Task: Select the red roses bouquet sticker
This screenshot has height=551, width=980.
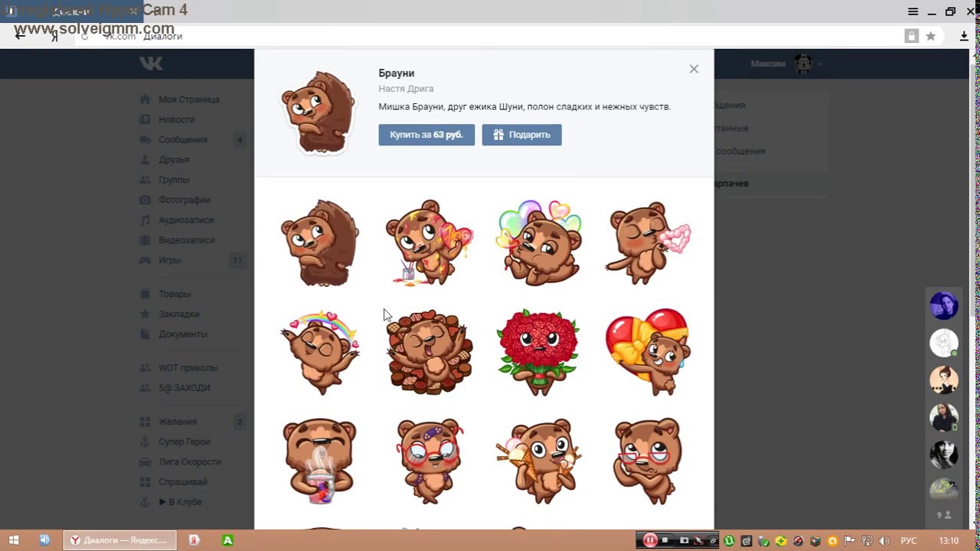Action: point(538,352)
